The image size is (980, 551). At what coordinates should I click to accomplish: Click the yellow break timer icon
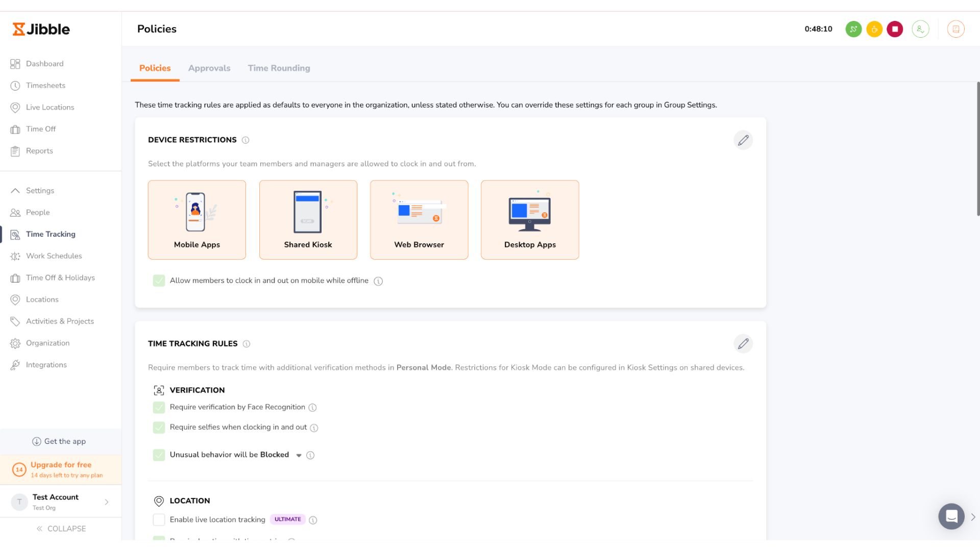(874, 29)
